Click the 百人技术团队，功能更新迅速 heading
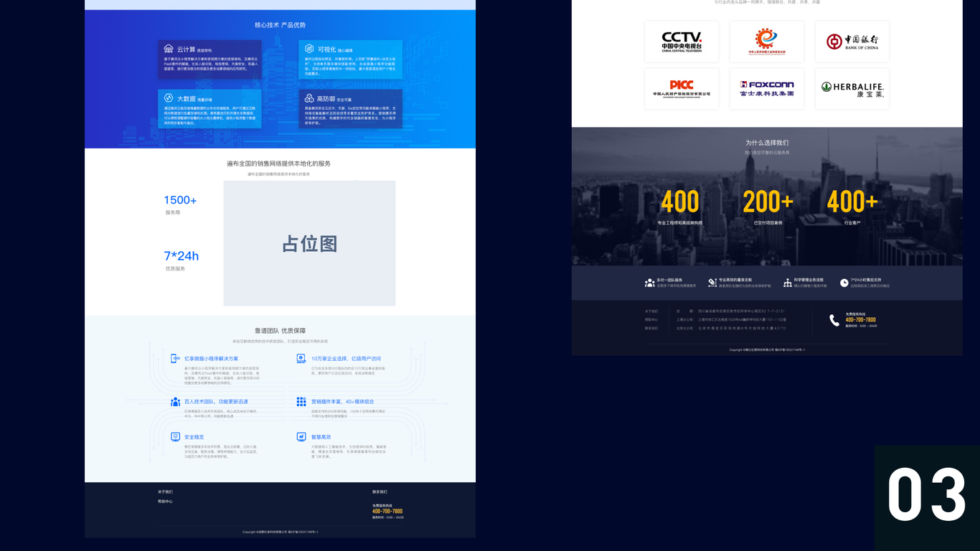This screenshot has width=980, height=551. coord(216,402)
